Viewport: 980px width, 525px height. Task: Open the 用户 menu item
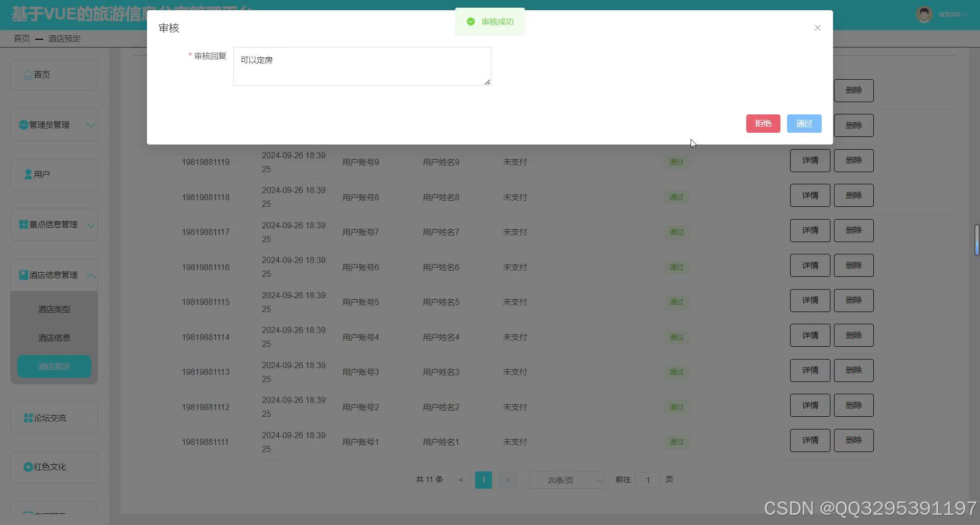(x=54, y=175)
